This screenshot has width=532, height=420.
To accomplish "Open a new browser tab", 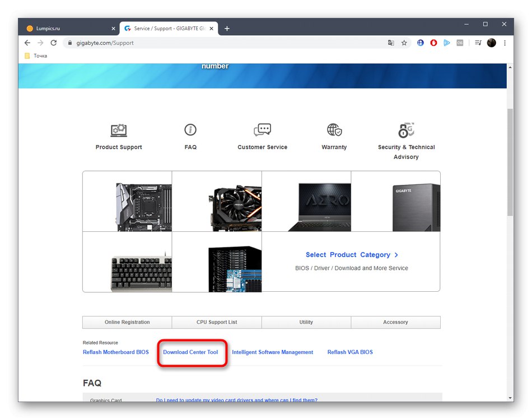I will (227, 29).
